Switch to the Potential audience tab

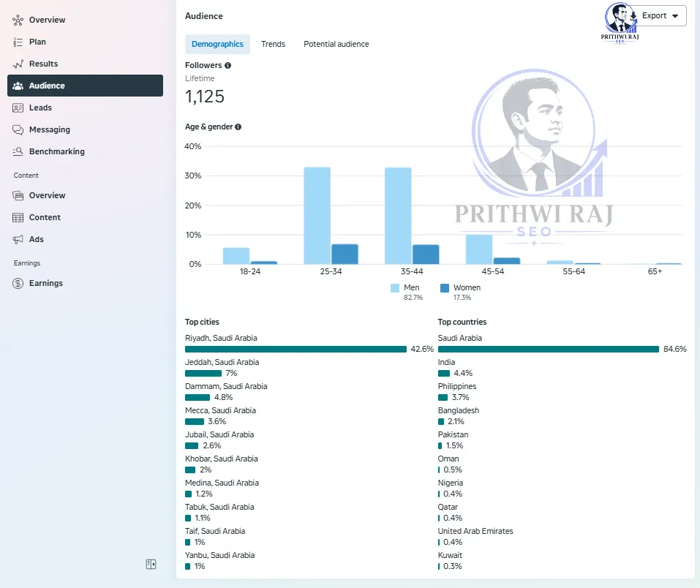(336, 44)
